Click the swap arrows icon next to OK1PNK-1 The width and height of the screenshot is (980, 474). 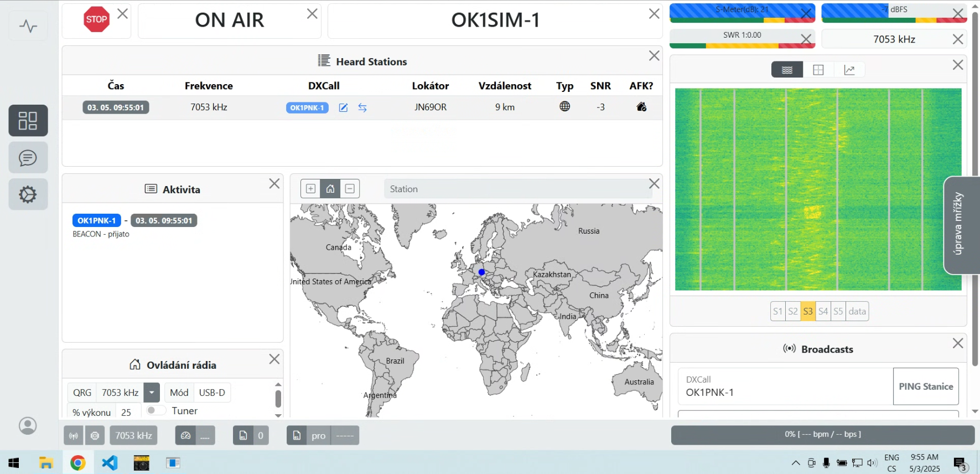(362, 107)
